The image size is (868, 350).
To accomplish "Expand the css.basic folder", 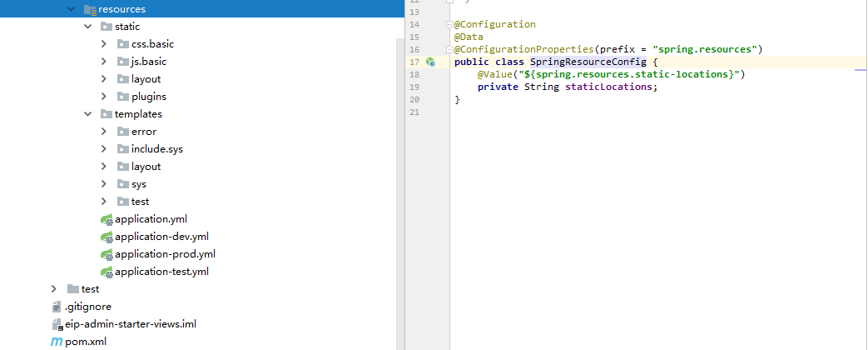I will tap(104, 44).
